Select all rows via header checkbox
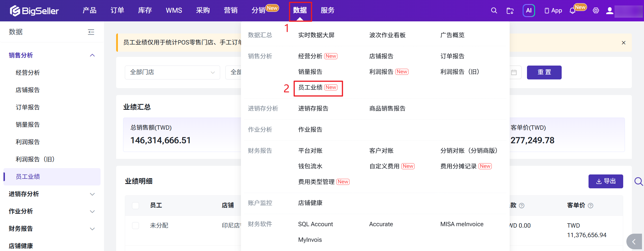The height and width of the screenshot is (251, 644). [136, 206]
